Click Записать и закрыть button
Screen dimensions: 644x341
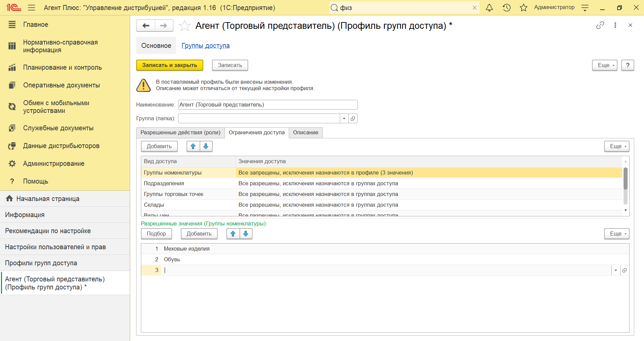pyautogui.click(x=170, y=65)
